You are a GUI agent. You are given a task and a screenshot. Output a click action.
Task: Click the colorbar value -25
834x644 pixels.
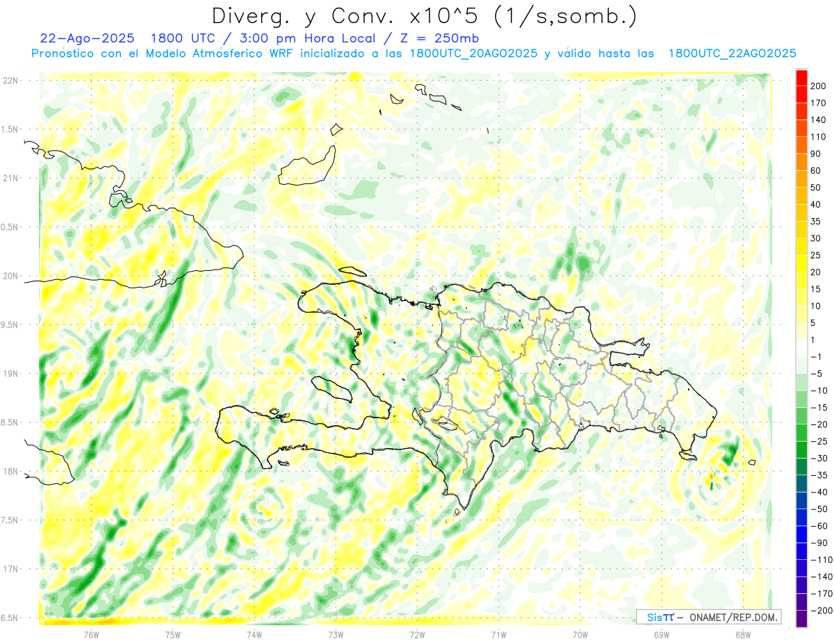click(x=819, y=441)
